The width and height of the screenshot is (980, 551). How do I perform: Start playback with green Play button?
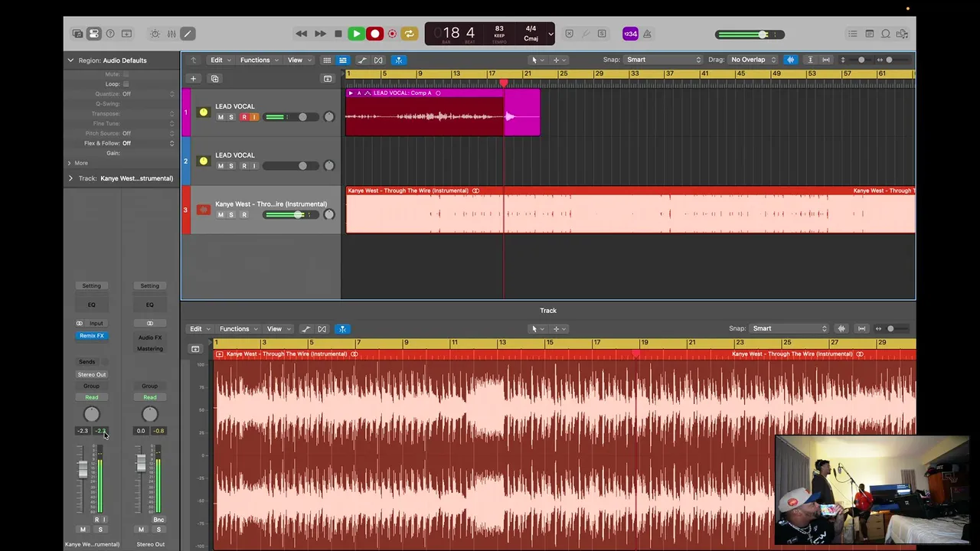click(356, 34)
